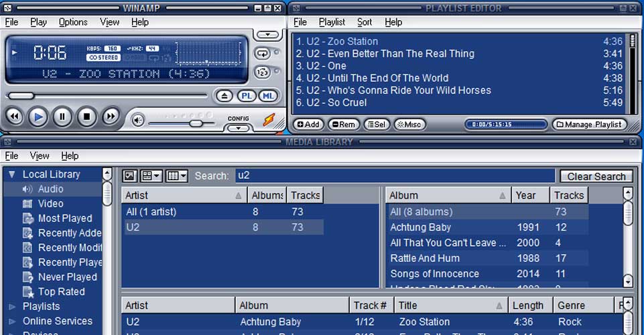Image resolution: width=644 pixels, height=335 pixels.
Task: Select 'U2 - Who's Gonna Ride Your Wild Horses'
Action: tap(459, 90)
